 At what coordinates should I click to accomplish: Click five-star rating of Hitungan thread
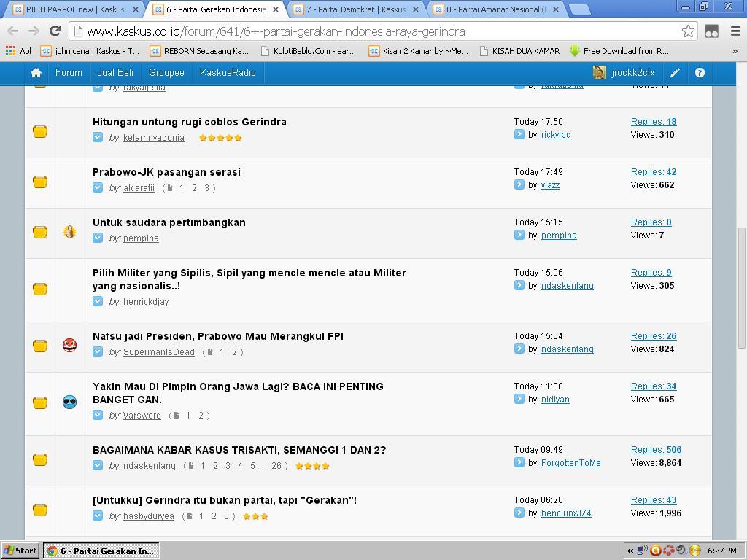220,138
